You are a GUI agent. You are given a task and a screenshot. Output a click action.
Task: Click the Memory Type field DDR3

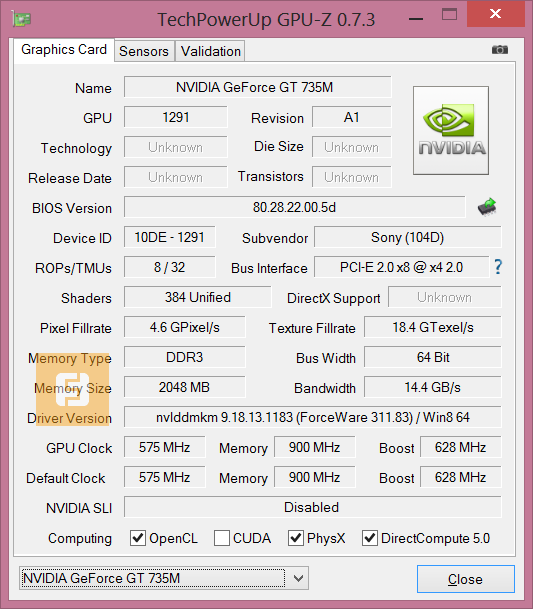185,357
